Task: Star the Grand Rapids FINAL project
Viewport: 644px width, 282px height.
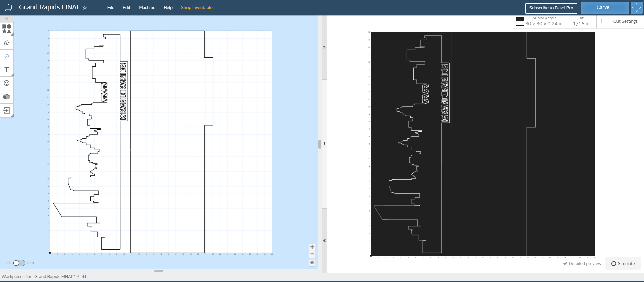Action: [x=85, y=8]
